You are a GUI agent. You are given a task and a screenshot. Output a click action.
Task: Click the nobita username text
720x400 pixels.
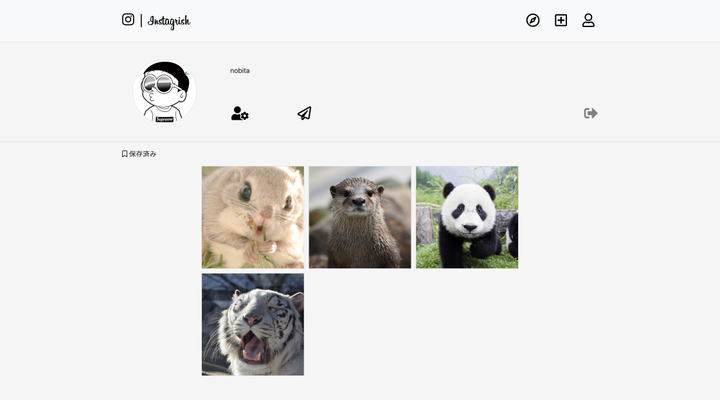pos(240,70)
